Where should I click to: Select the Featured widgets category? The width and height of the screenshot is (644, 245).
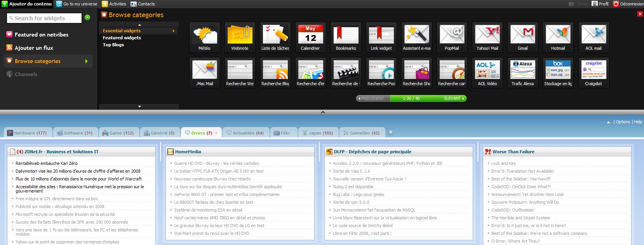coord(122,38)
